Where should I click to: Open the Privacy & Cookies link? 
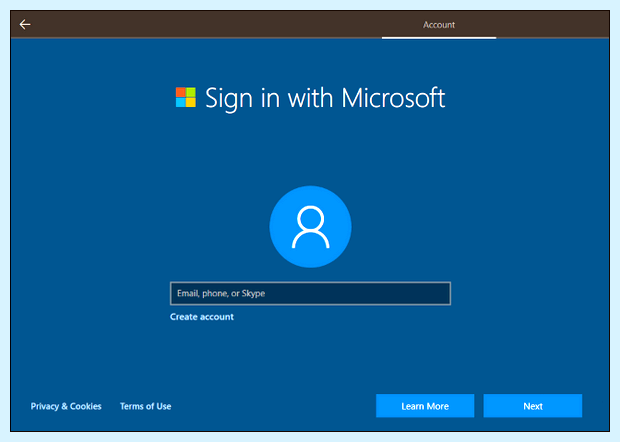(66, 406)
